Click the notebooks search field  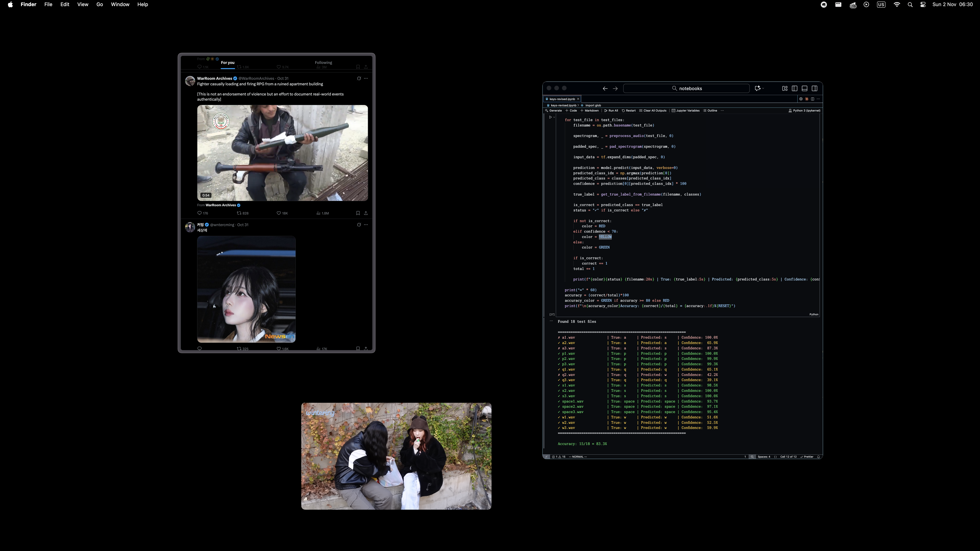click(686, 89)
